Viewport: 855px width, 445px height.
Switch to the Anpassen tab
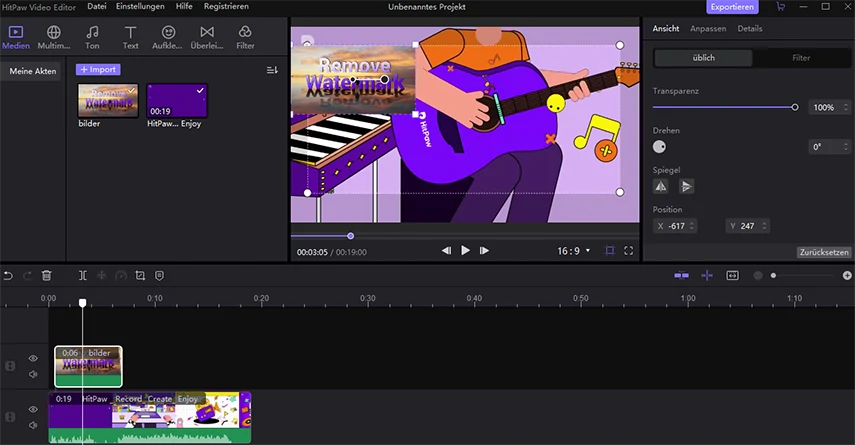pyautogui.click(x=708, y=28)
